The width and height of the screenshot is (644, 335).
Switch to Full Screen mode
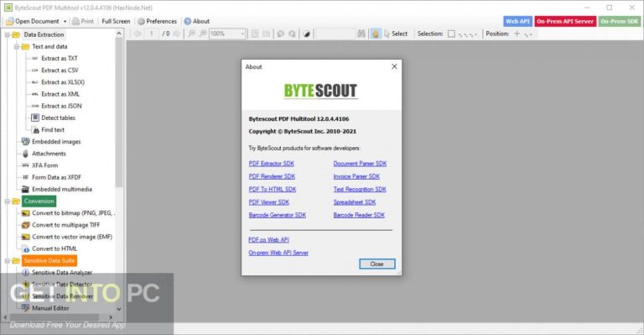click(116, 21)
